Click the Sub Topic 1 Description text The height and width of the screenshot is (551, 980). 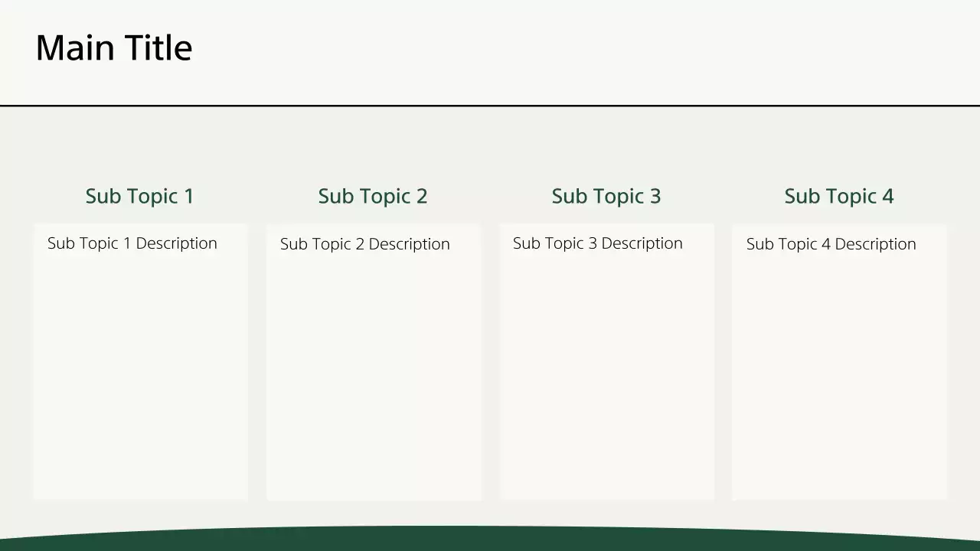click(x=132, y=243)
